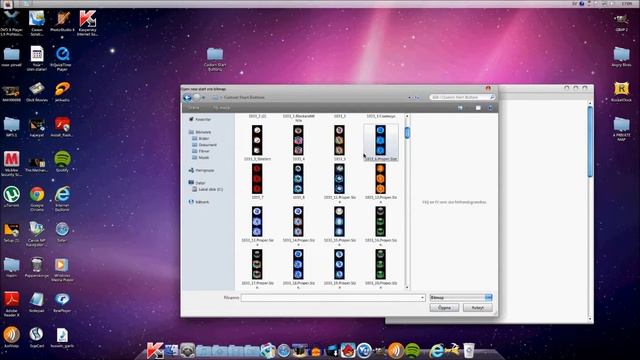The height and width of the screenshot is (360, 640).
Task: Focus the dialog's search box
Action: (462, 97)
